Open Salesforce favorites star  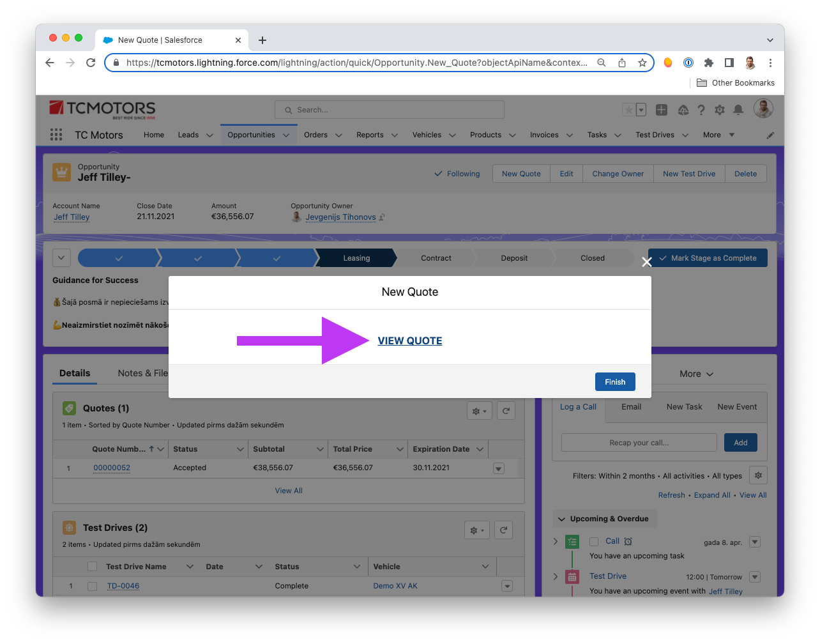tap(629, 110)
